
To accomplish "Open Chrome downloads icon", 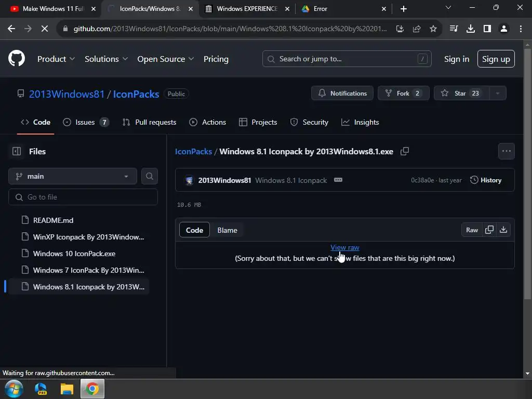I will click(471, 29).
